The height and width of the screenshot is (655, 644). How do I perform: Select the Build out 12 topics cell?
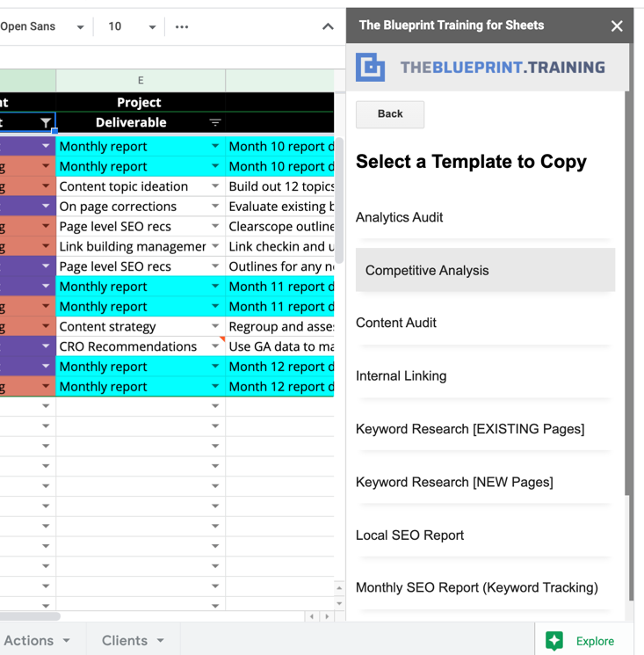(280, 186)
